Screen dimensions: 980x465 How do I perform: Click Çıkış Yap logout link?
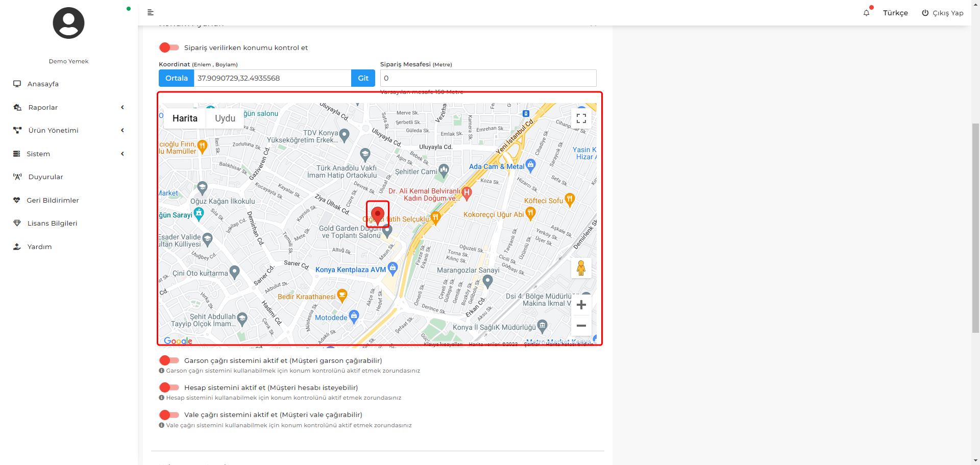coord(948,13)
